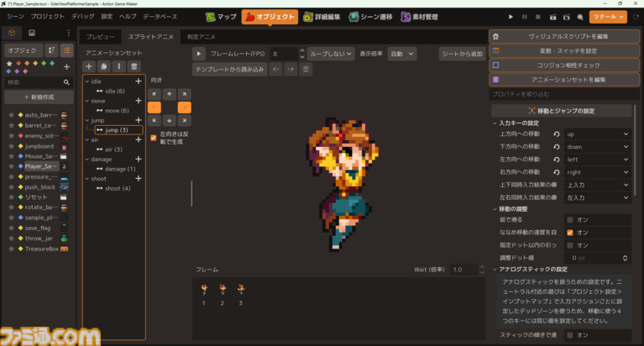Move the frame right with arrow icon

click(291, 69)
